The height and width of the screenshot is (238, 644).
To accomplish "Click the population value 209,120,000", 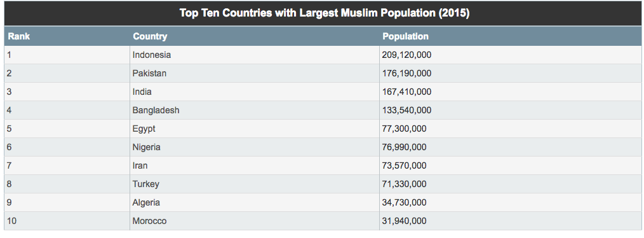I will click(x=406, y=55).
